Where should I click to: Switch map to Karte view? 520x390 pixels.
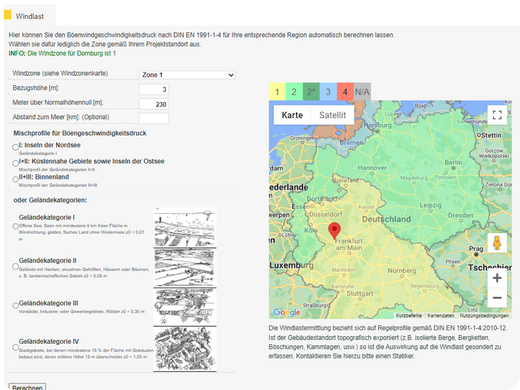click(x=292, y=115)
